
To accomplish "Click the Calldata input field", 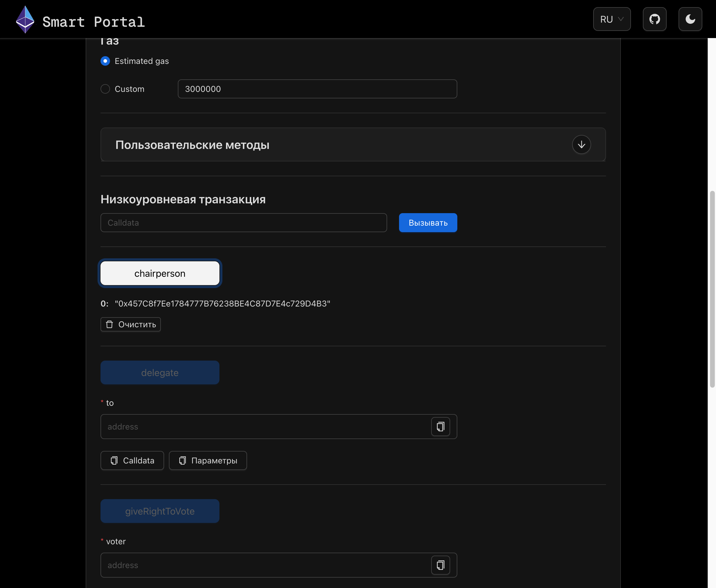I will point(244,222).
